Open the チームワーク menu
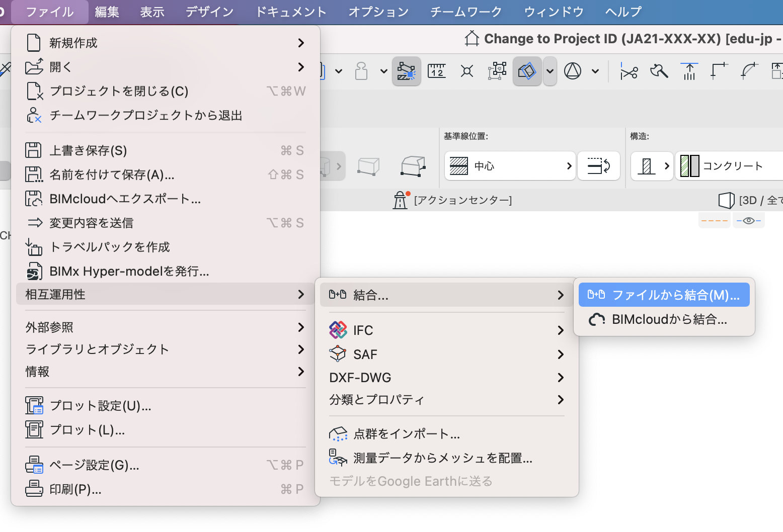The height and width of the screenshot is (532, 783). coord(466,12)
